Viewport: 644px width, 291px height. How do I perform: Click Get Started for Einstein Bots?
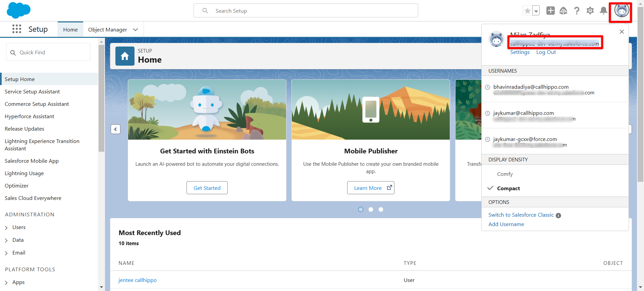[207, 188]
